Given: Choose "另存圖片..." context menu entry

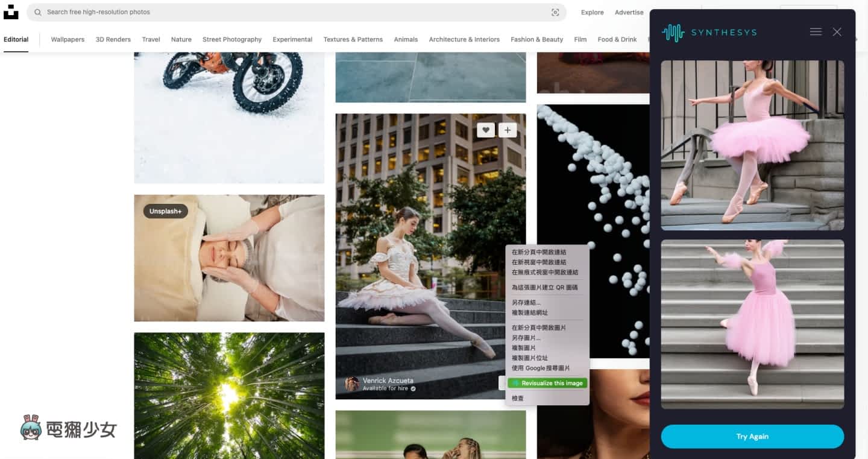Looking at the screenshot, I should [526, 338].
